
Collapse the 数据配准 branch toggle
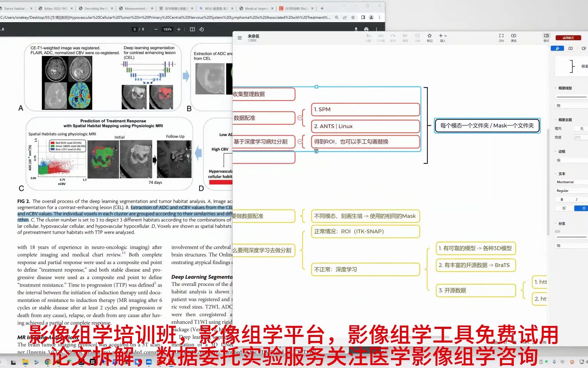[x=300, y=118]
